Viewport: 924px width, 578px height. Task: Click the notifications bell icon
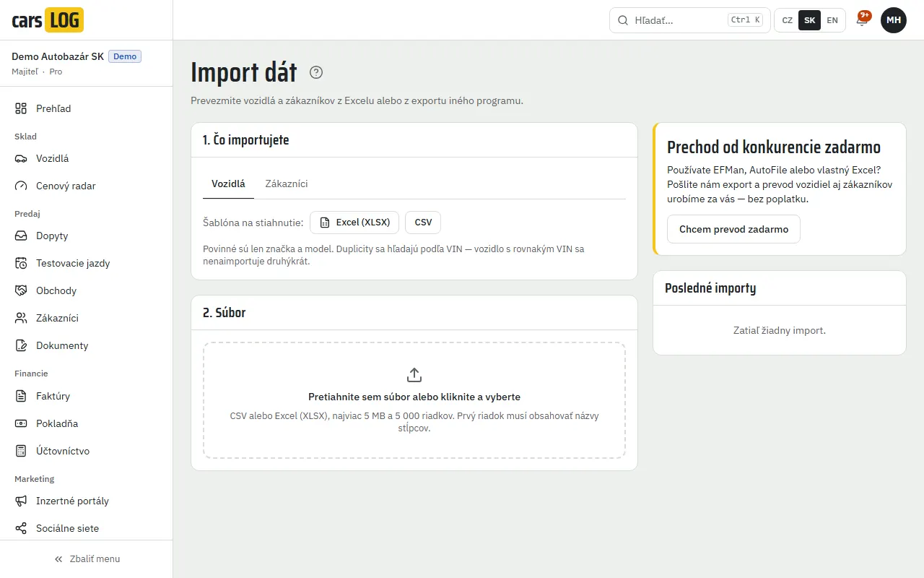(862, 20)
